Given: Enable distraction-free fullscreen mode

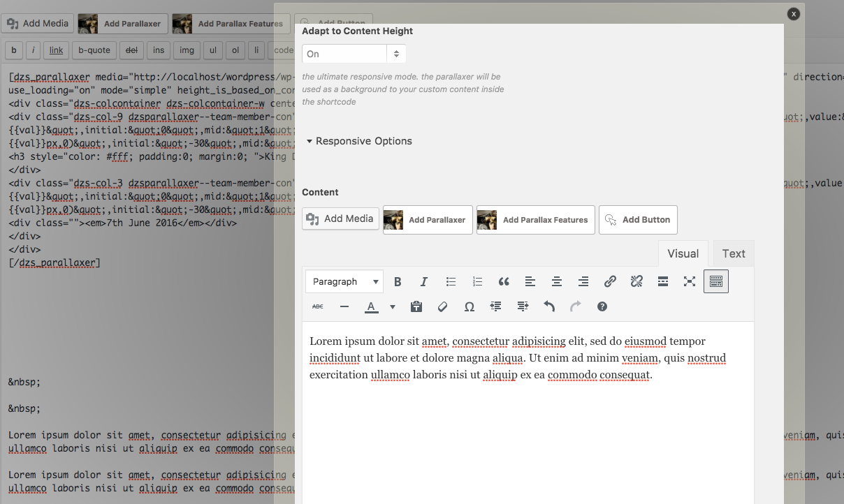Looking at the screenshot, I should 690,282.
